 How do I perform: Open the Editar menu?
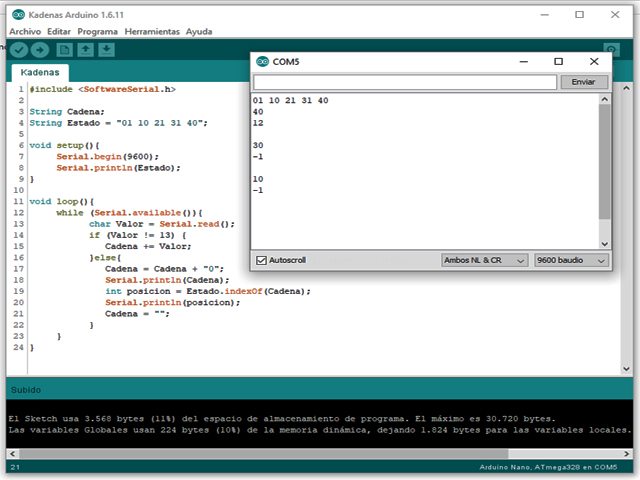coord(59,32)
